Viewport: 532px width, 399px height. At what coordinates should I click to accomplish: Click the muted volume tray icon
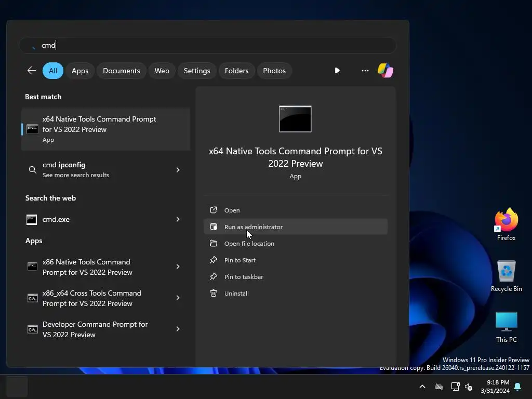coord(469,387)
